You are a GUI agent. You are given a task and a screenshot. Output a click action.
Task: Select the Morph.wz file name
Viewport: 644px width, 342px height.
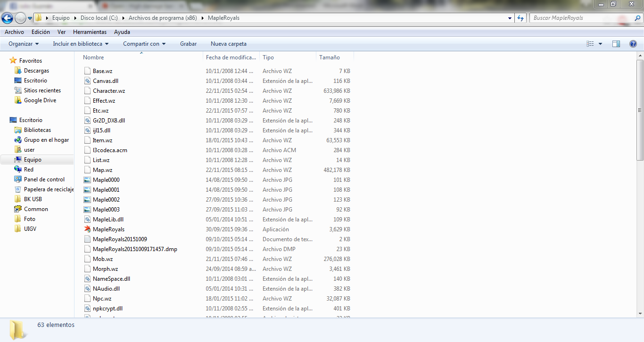[x=105, y=269]
